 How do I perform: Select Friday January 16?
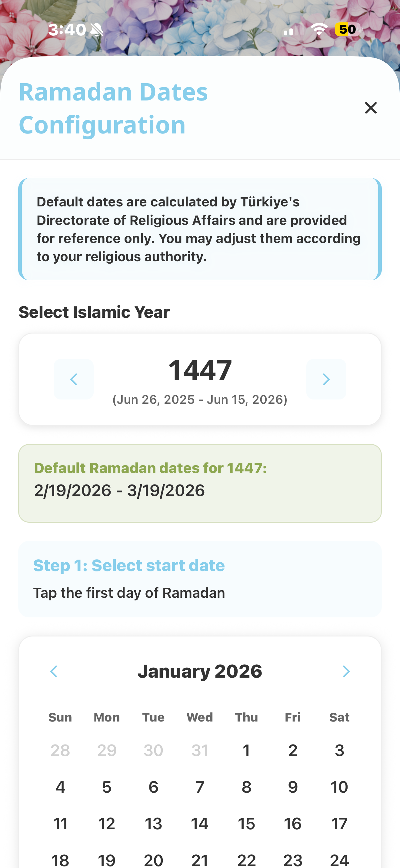tap(293, 824)
